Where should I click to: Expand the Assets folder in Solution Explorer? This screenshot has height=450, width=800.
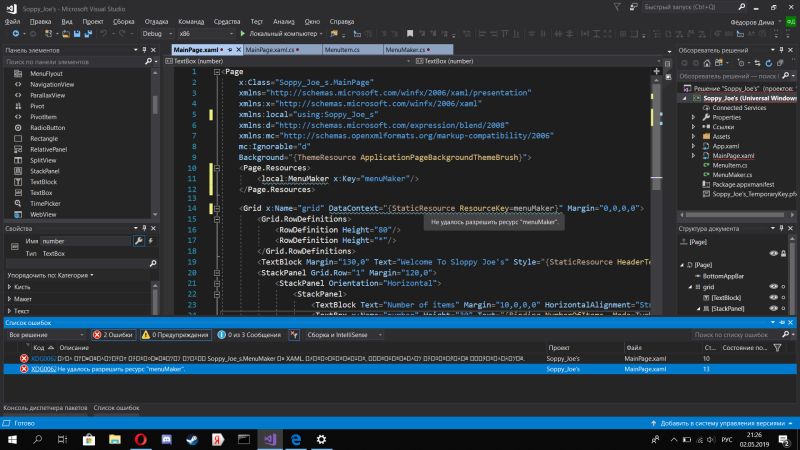click(693, 136)
